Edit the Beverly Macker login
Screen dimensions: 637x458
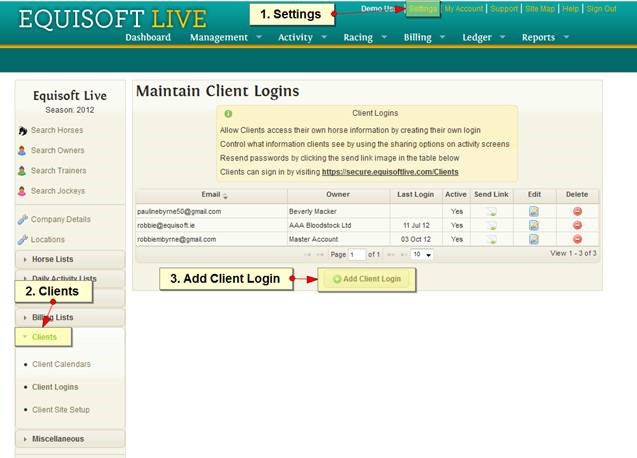[534, 211]
